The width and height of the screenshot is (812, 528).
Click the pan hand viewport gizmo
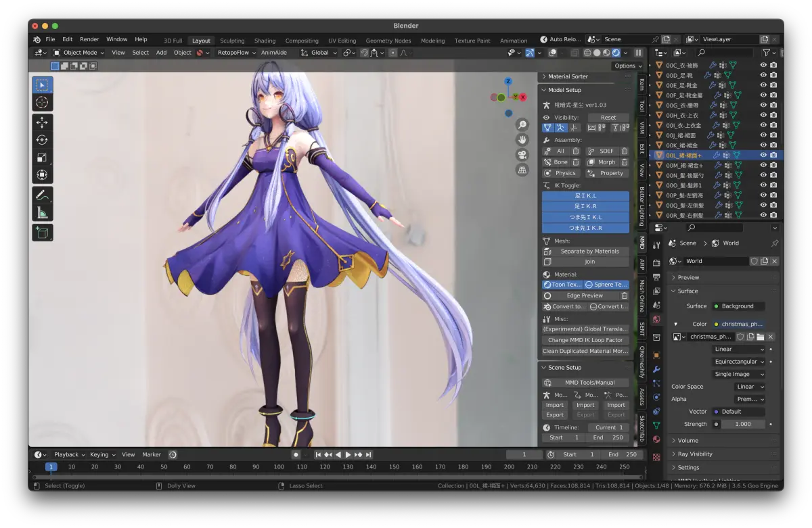tap(522, 140)
